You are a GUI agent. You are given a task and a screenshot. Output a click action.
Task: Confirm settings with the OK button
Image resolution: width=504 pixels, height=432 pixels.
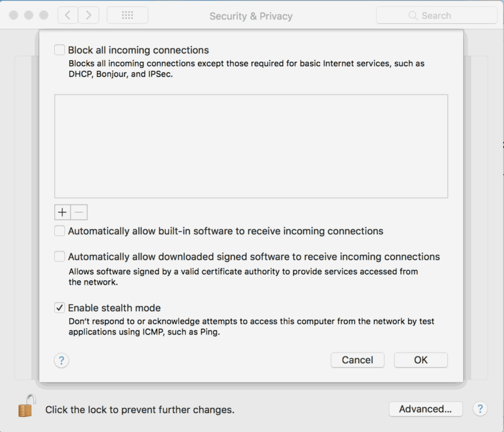click(421, 360)
